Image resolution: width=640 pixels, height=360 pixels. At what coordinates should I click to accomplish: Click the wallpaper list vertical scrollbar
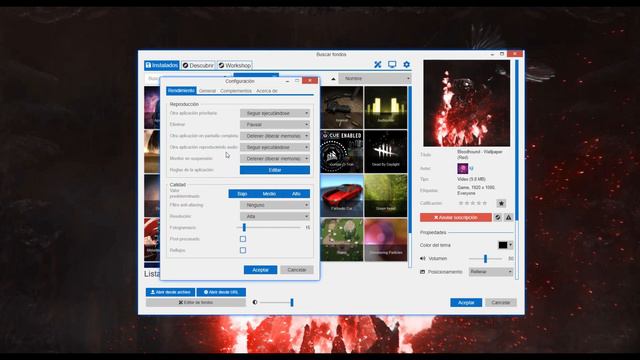click(410, 176)
